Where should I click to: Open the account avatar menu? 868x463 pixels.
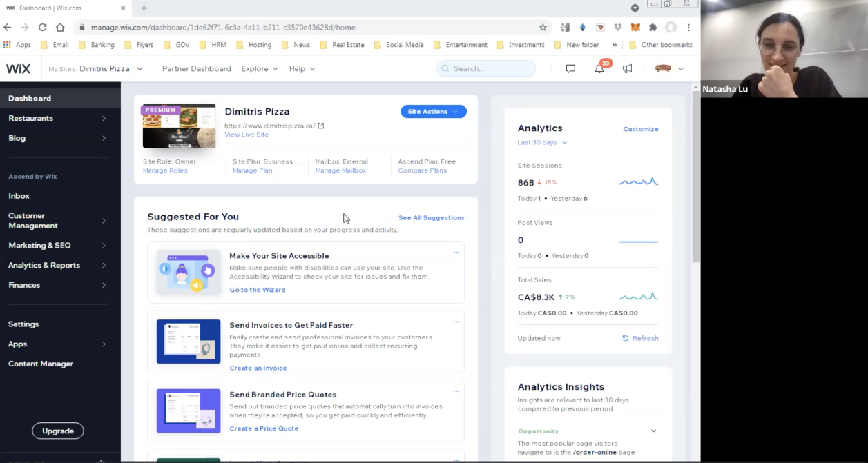coord(669,68)
